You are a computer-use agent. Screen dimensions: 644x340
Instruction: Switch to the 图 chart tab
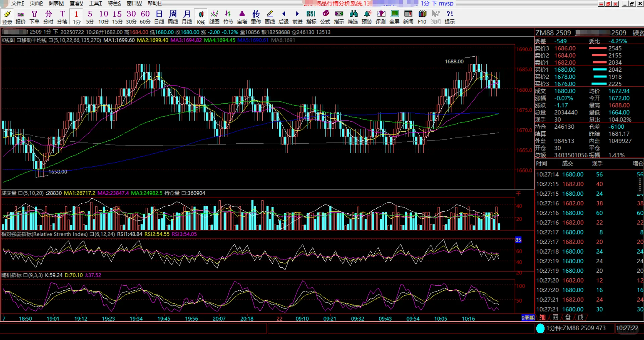(555, 317)
